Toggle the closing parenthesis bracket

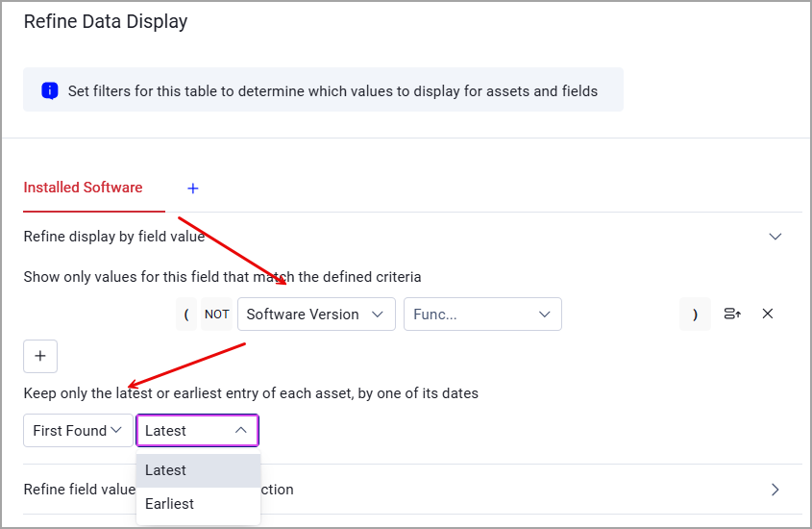click(x=695, y=314)
